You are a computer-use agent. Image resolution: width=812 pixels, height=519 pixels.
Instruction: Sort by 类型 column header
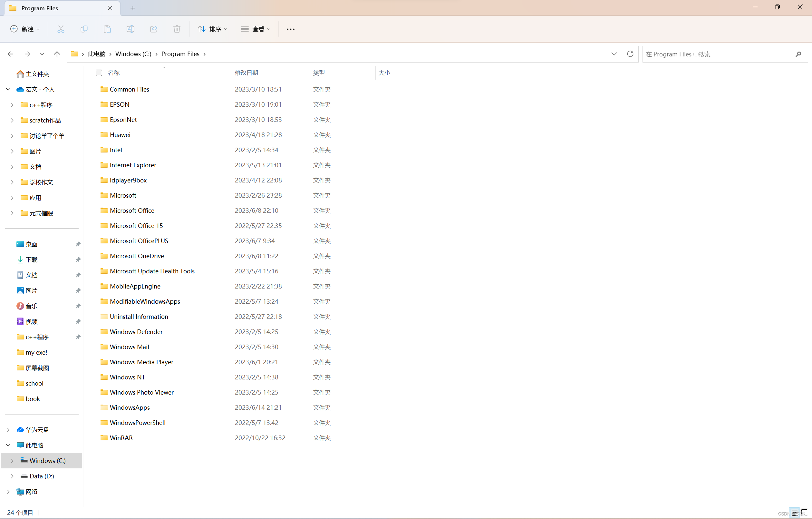(342, 73)
